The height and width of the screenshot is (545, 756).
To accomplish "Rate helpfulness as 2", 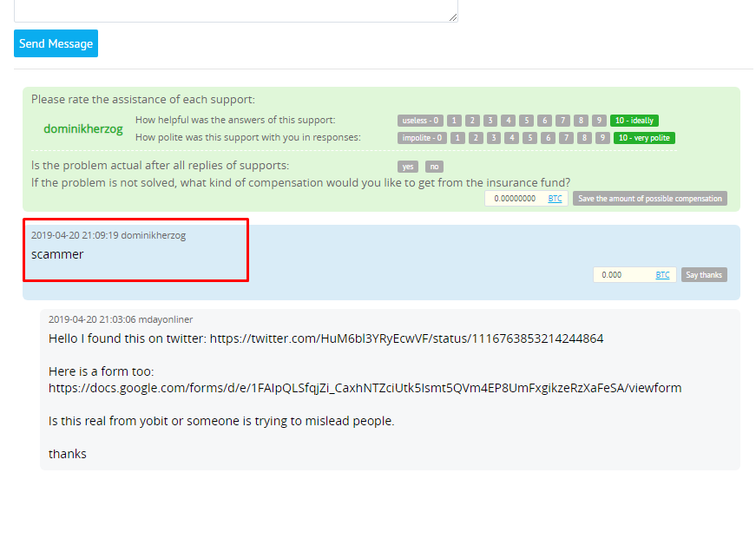I will coord(472,121).
